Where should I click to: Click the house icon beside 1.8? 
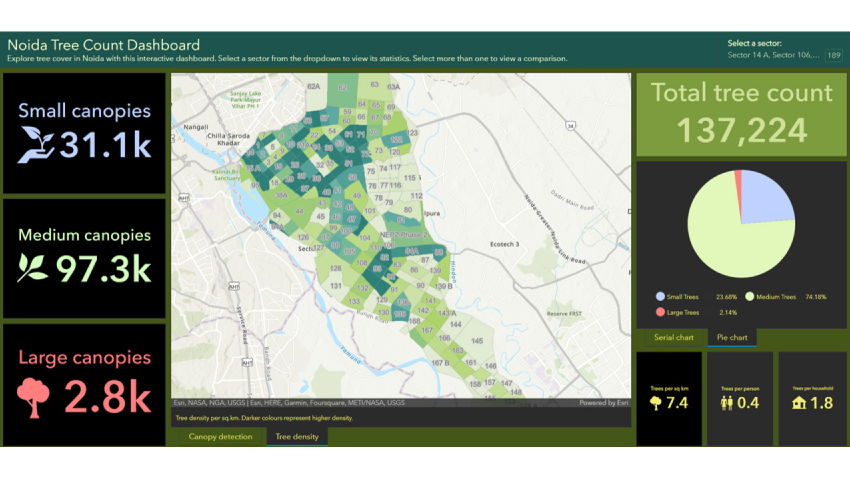point(799,403)
